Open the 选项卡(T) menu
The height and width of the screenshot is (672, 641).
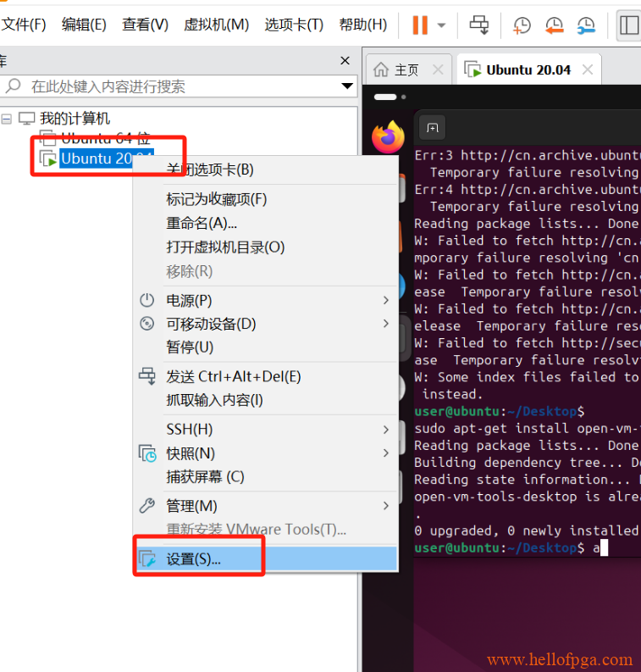click(x=294, y=25)
